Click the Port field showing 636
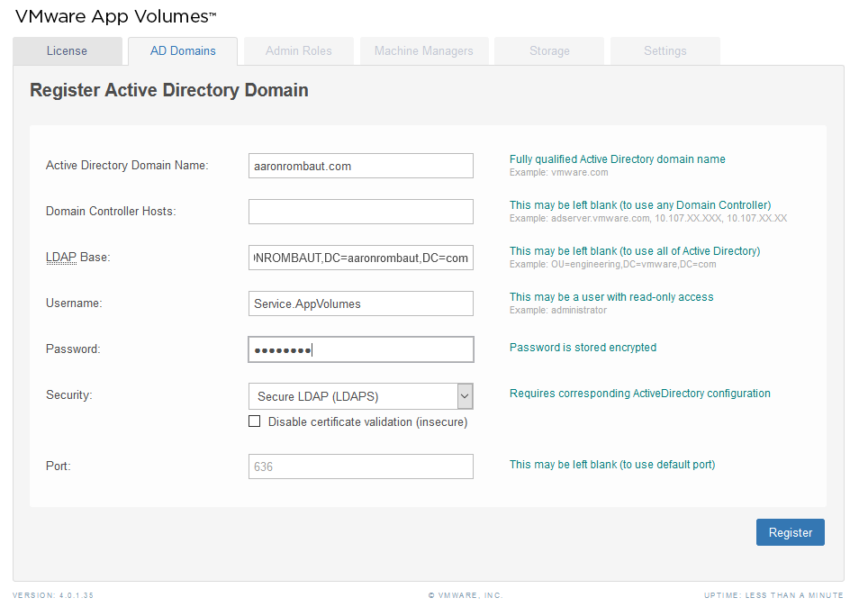 (360, 467)
